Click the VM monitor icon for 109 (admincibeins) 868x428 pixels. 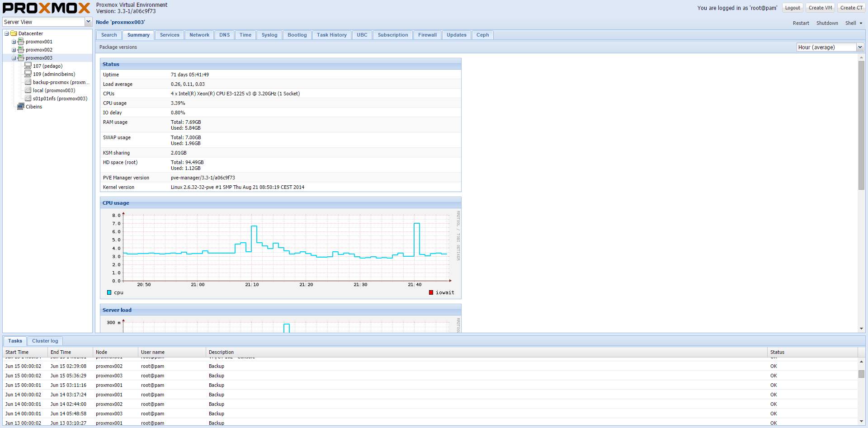[28, 74]
